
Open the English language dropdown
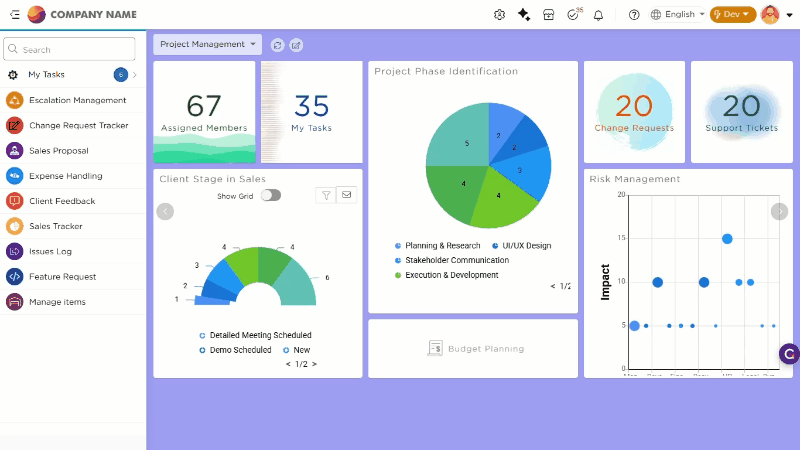(678, 15)
